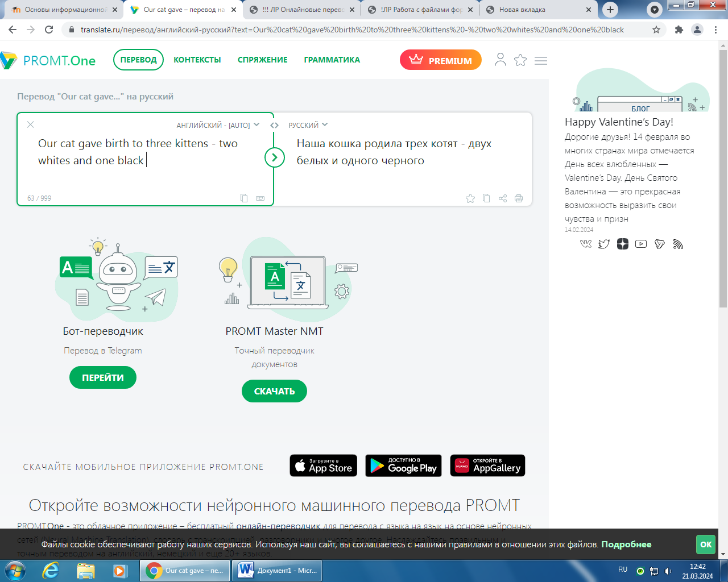
Task: Click the favorites star in header
Action: 520,60
